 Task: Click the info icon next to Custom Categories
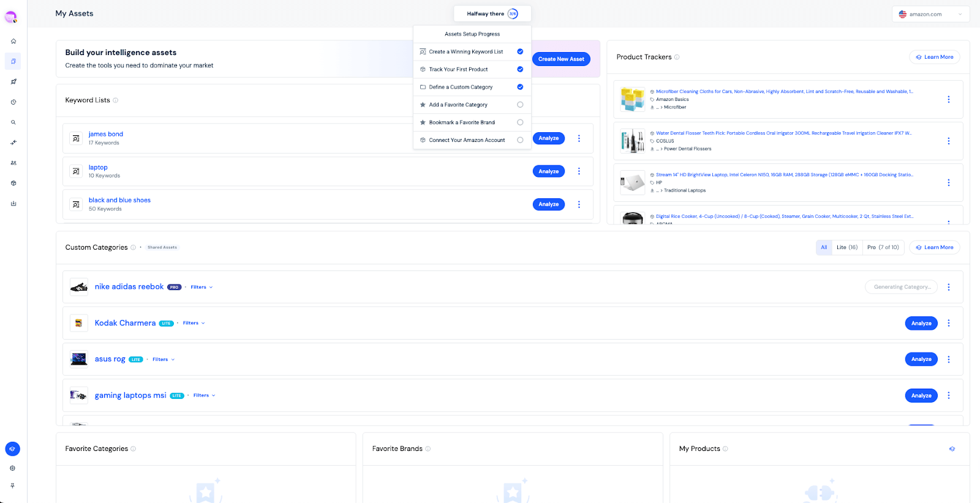[x=133, y=247]
